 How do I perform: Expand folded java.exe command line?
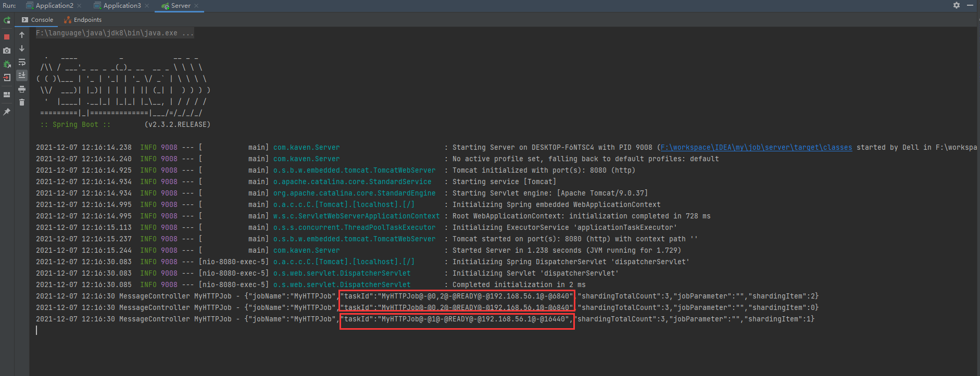point(115,33)
